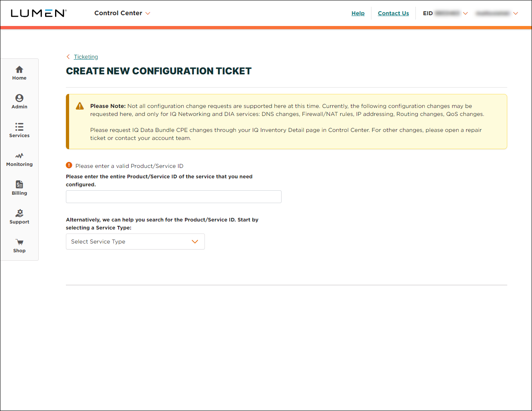Screen dimensions: 532x411
Task: Click the 'Please Note:' bold text
Action: click(108, 106)
